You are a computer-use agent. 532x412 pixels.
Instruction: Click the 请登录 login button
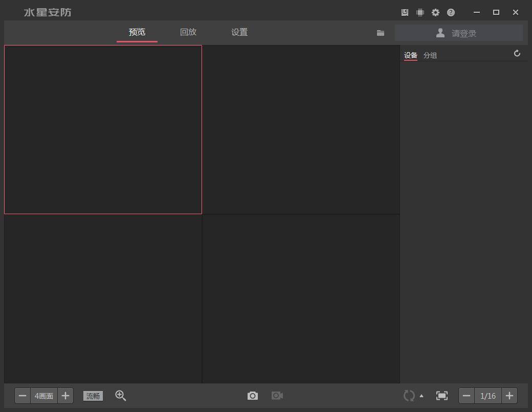(x=459, y=33)
